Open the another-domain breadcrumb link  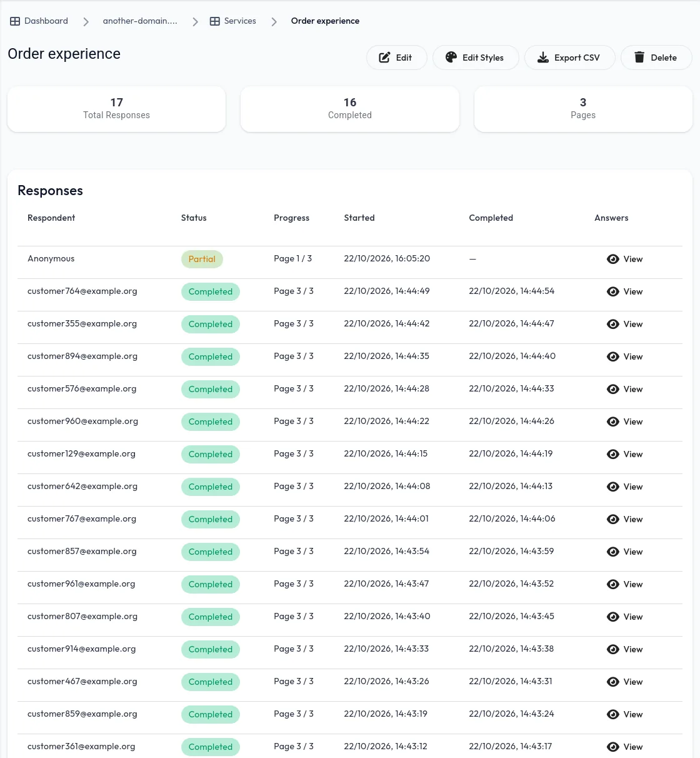140,21
